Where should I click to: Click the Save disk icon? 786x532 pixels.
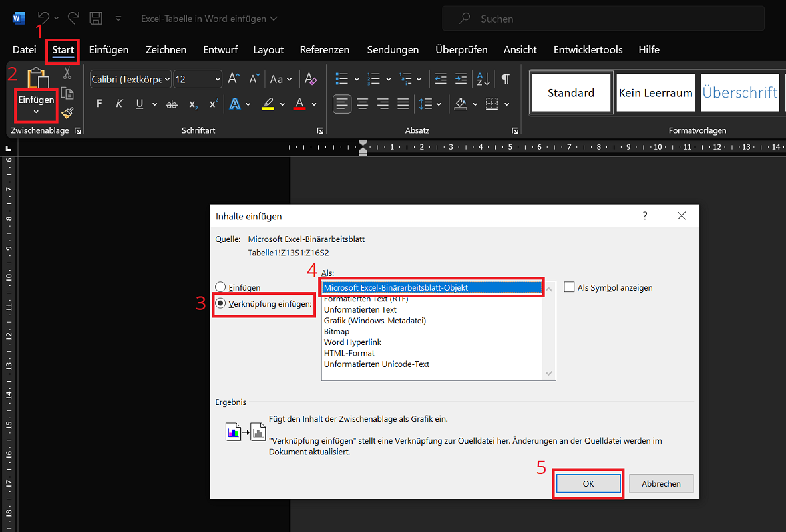click(96, 19)
